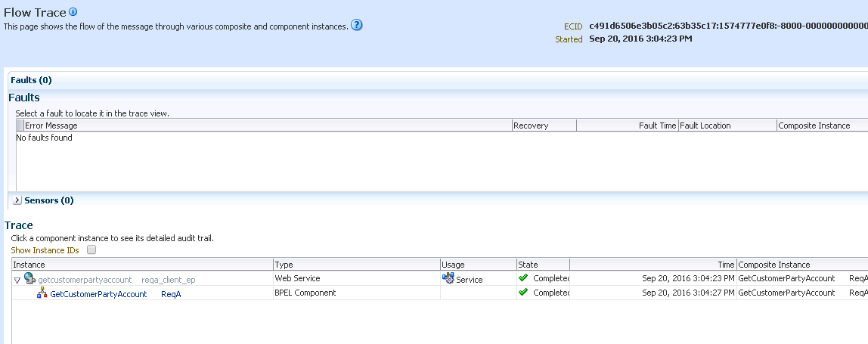Click the web service globe icon for getcustomerpartyaccount

click(x=30, y=279)
